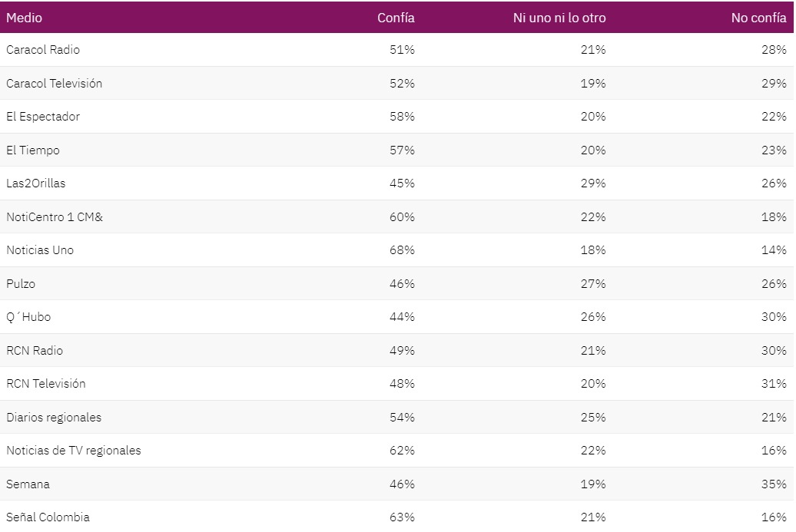The height and width of the screenshot is (532, 796).
Task: Sort by the Confía column header
Action: [396, 18]
